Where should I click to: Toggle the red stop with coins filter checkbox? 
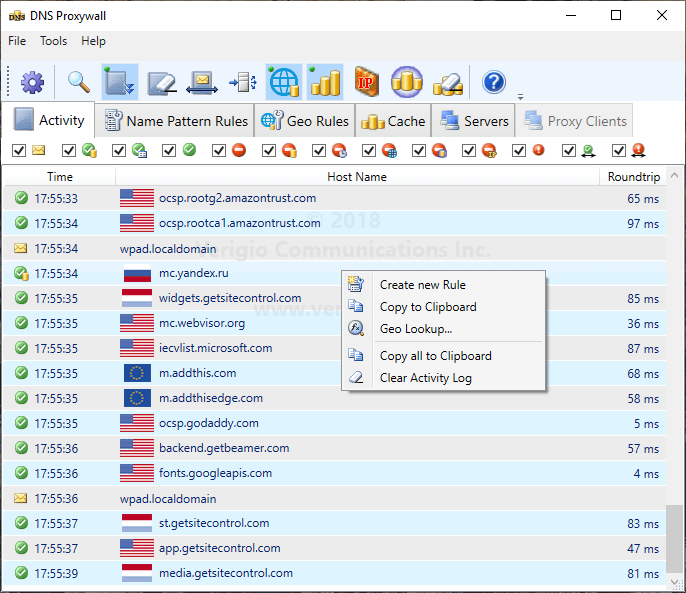(269, 151)
